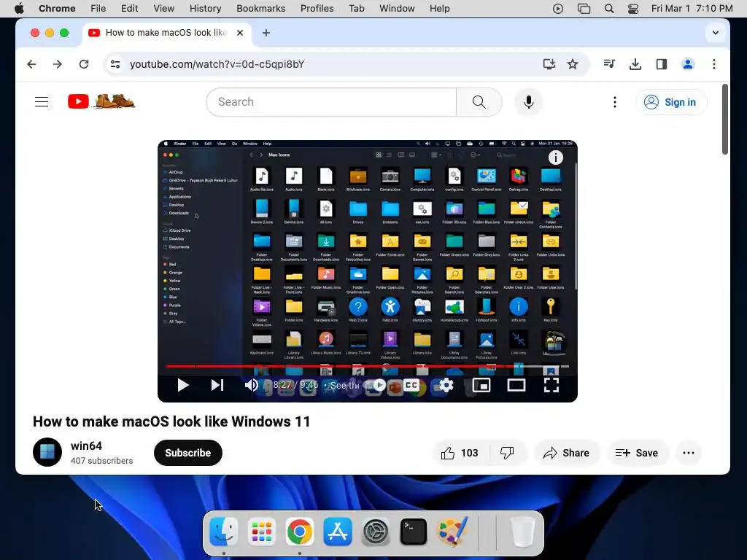Open win64 channel name link
The height and width of the screenshot is (560, 747).
click(86, 446)
